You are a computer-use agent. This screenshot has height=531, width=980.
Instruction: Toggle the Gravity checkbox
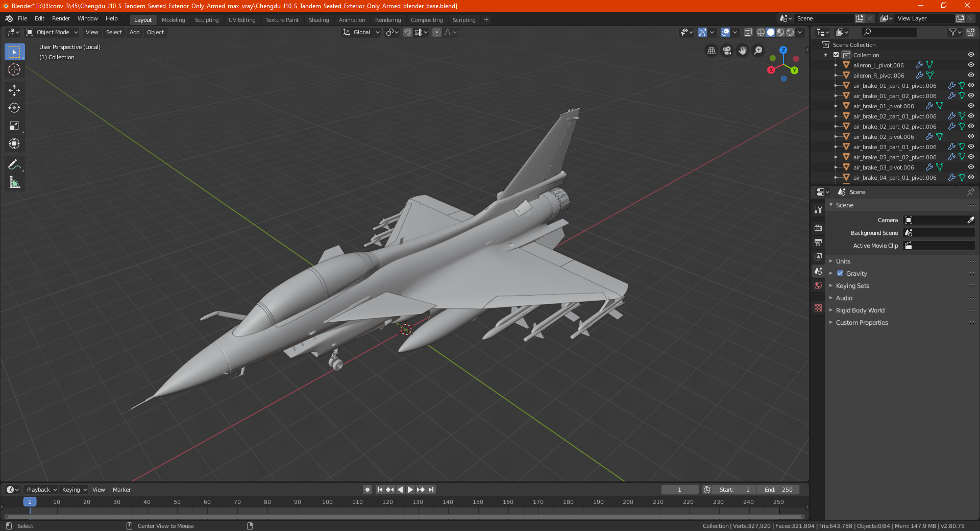(x=840, y=274)
